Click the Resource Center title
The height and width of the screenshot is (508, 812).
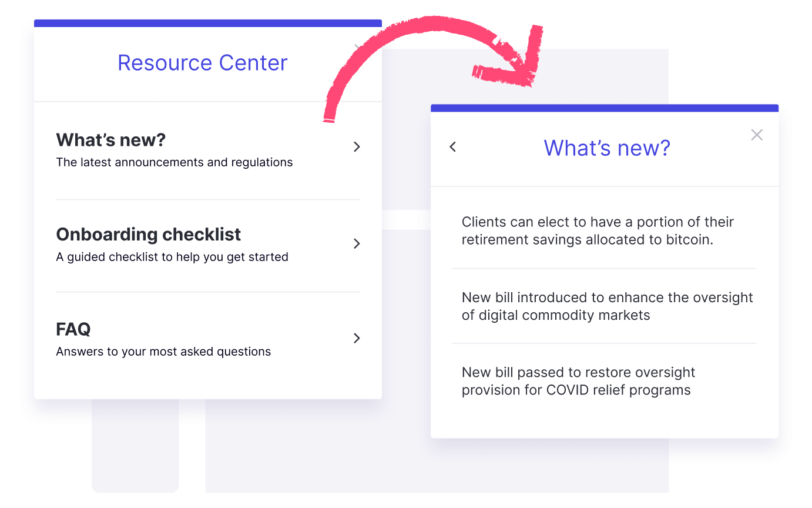click(x=203, y=63)
